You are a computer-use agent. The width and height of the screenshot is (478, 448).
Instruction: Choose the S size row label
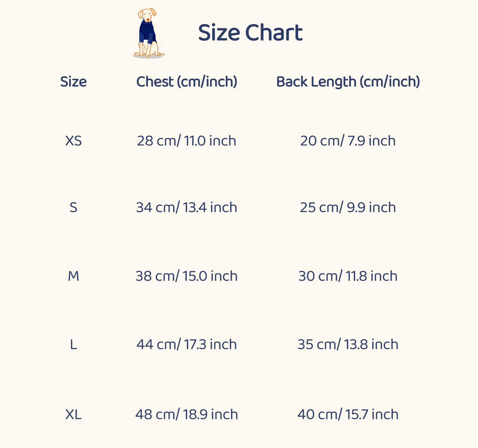(73, 207)
